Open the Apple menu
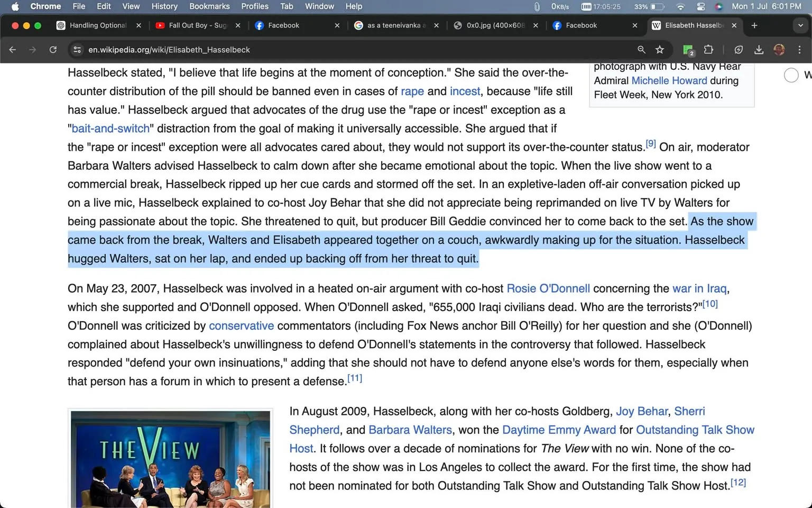This screenshot has height=508, width=812. pos(15,6)
